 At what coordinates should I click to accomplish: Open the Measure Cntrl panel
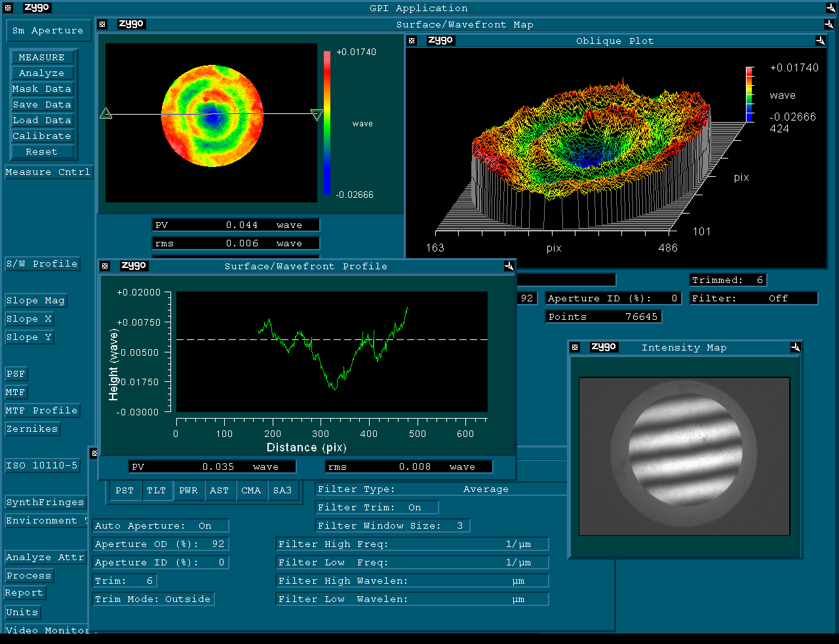tap(48, 172)
